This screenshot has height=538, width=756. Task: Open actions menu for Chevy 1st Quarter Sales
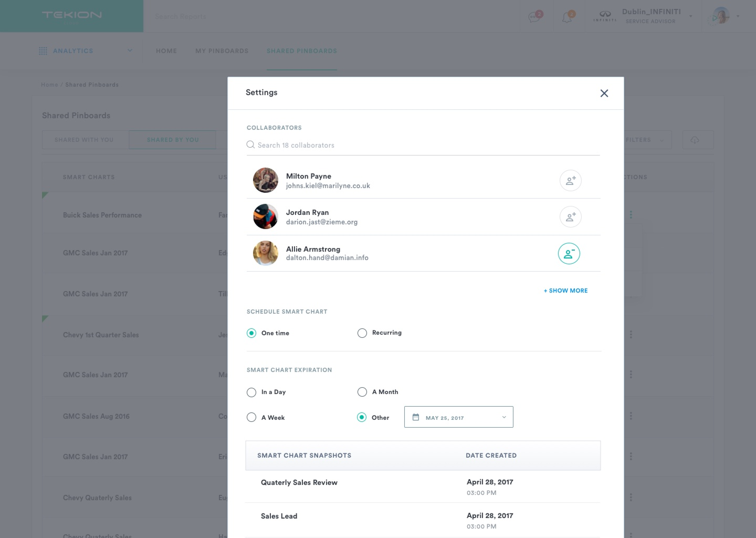[631, 335]
